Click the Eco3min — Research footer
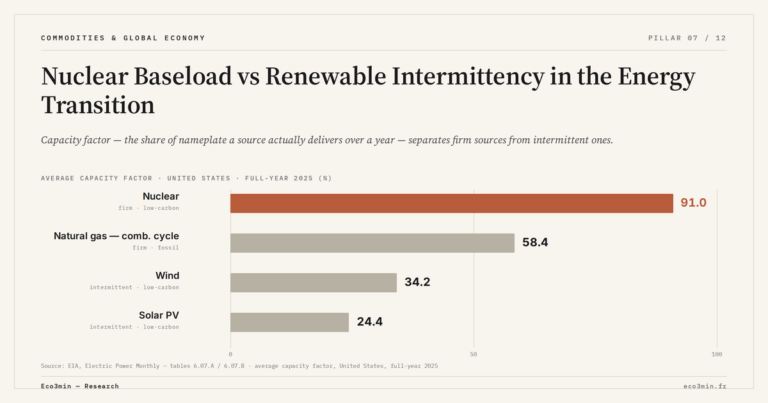The image size is (768, 403). (x=80, y=386)
